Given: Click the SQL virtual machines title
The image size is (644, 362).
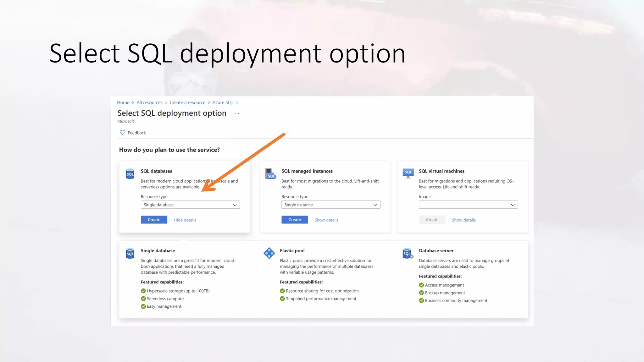Looking at the screenshot, I should point(441,171).
